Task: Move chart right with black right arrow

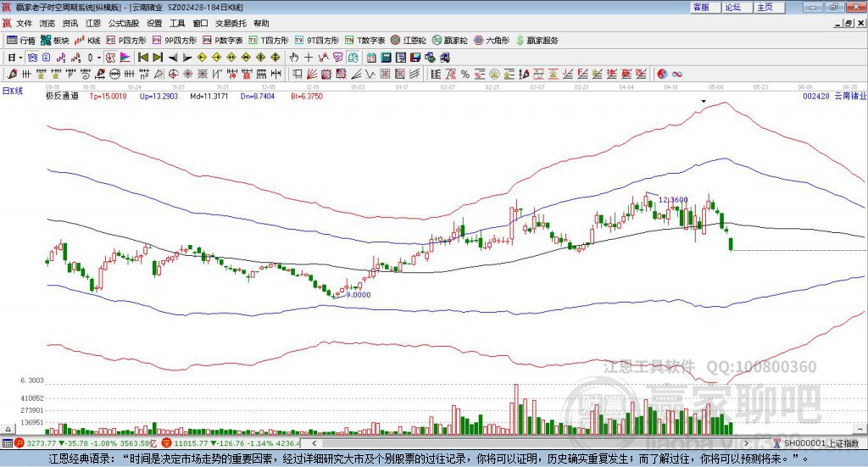Action: tap(187, 58)
